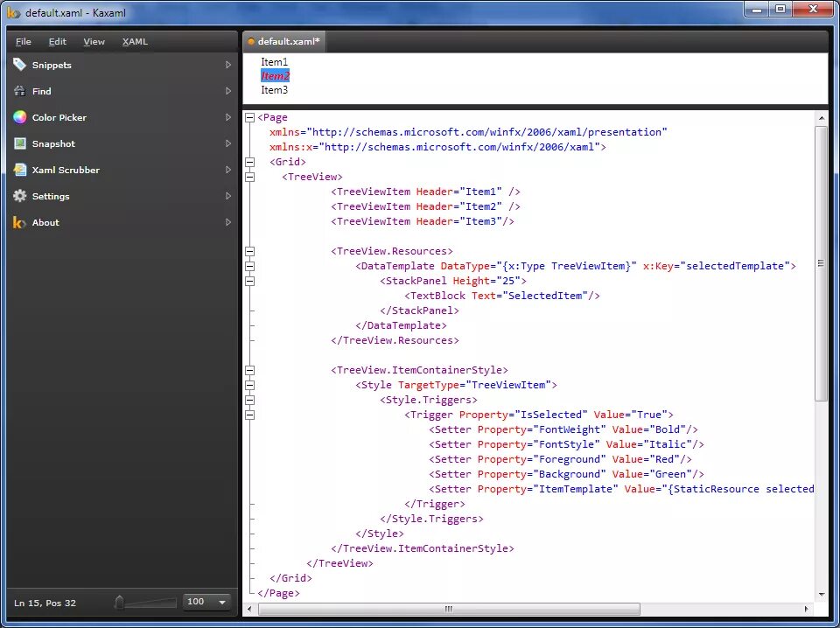The height and width of the screenshot is (628, 840).
Task: Open the Snippets panel label
Action: pyautogui.click(x=52, y=66)
